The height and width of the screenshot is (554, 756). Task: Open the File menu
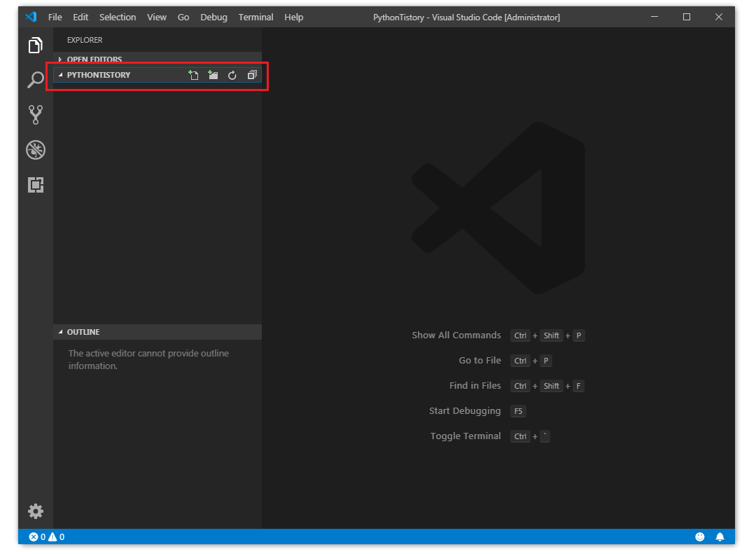click(x=55, y=17)
